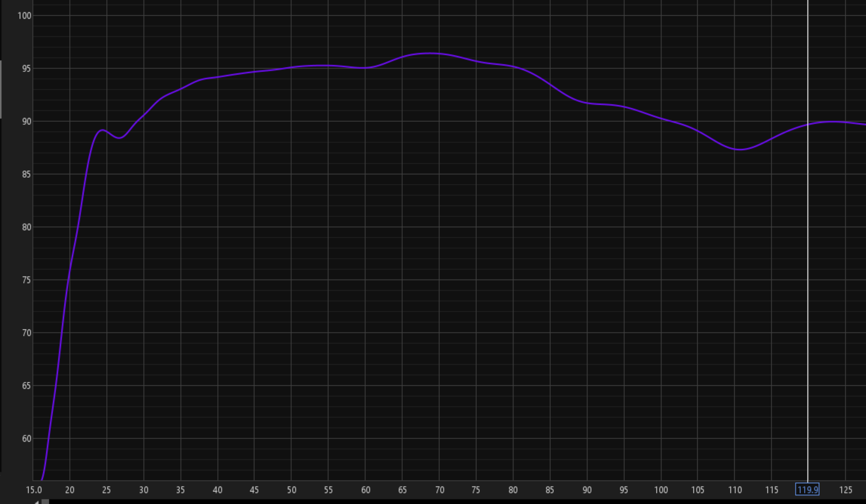Viewport: 866px width, 504px height.
Task: Click the horizontal scrollbar thumb at bottom
Action: [x=45, y=501]
